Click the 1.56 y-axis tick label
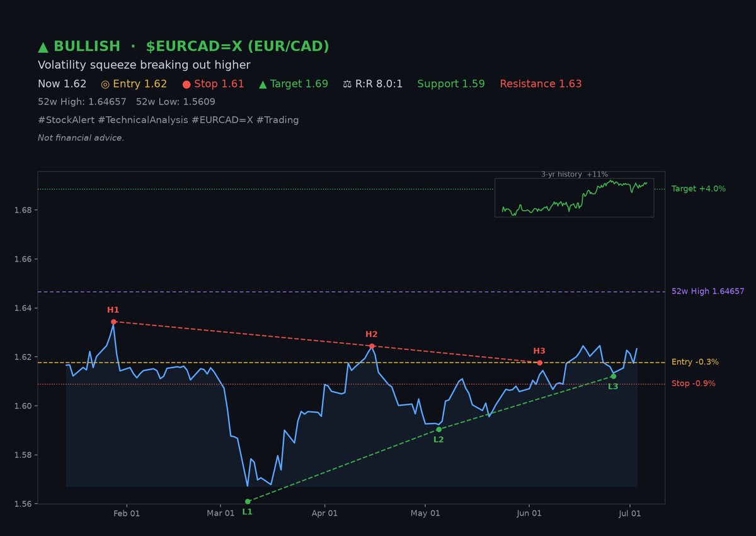Image resolution: width=756 pixels, height=536 pixels. pos(23,504)
